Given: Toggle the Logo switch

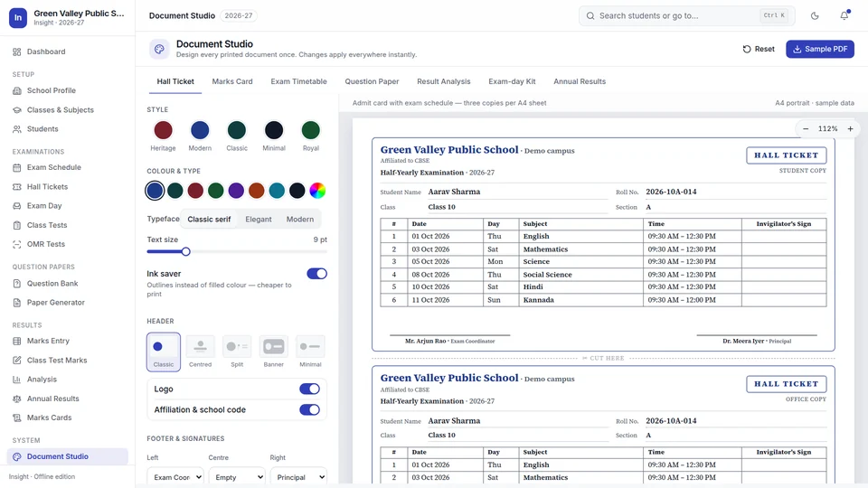Looking at the screenshot, I should tap(309, 389).
